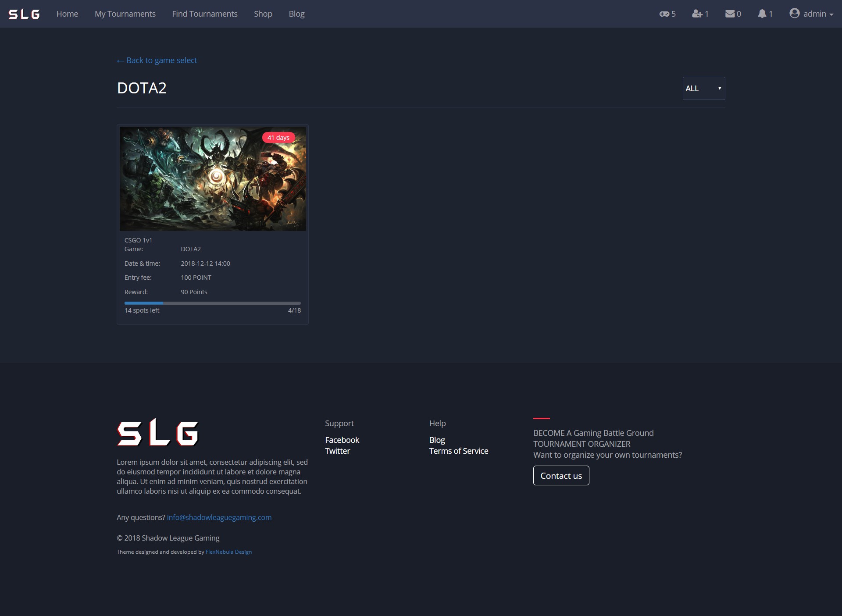This screenshot has width=842, height=616.
Task: Open friend requests user-plus icon
Action: tap(697, 14)
